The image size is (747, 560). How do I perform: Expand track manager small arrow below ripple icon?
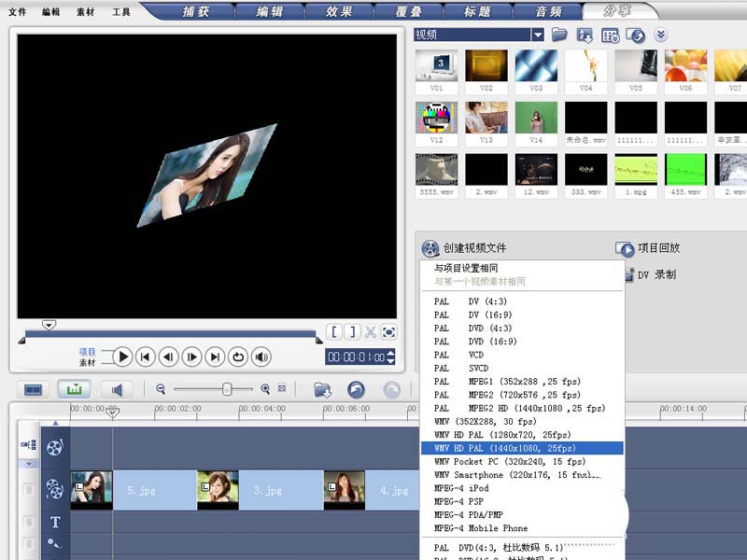click(29, 463)
